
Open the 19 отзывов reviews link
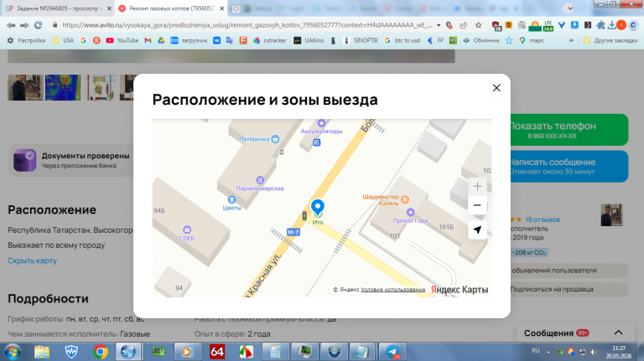click(x=543, y=219)
